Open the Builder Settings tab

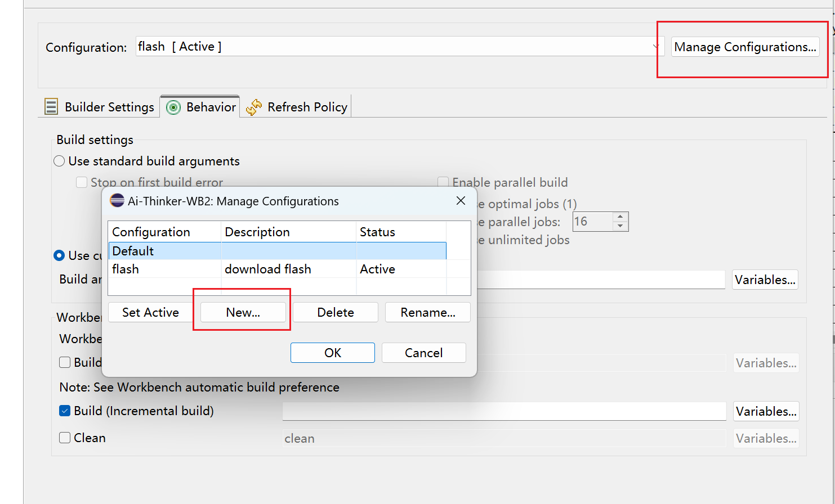100,107
